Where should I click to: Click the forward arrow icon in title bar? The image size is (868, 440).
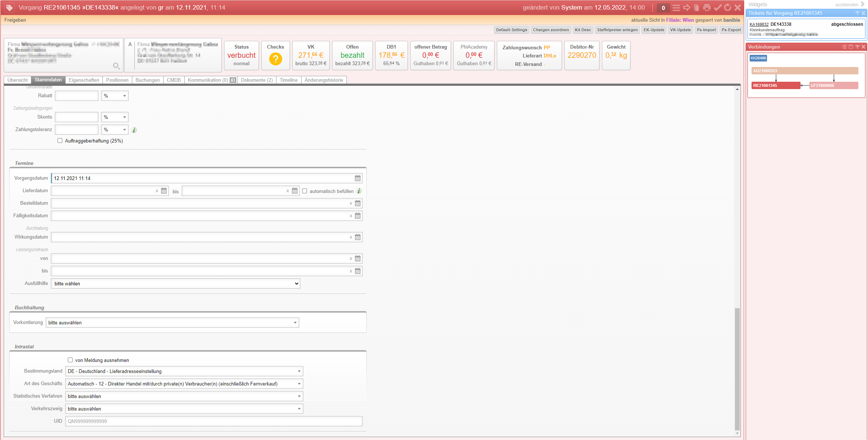click(x=687, y=8)
